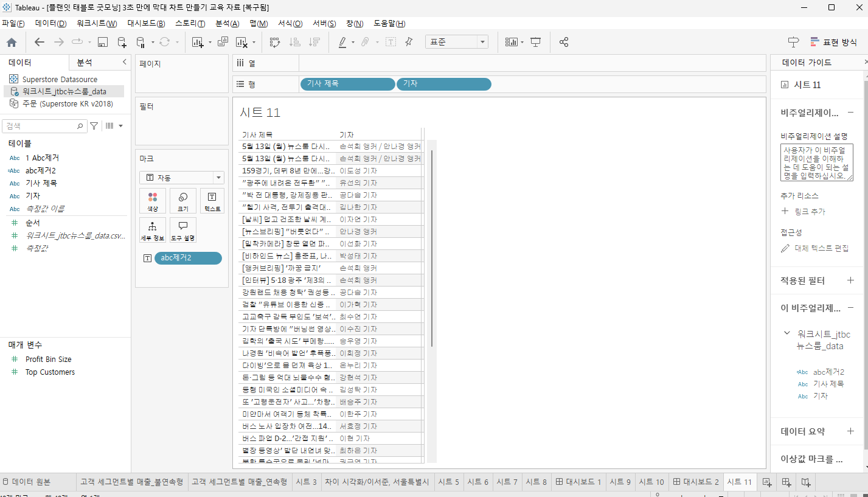Screen dimensions: 868x497
Task: Click the Size button on Marks card
Action: coord(182,201)
